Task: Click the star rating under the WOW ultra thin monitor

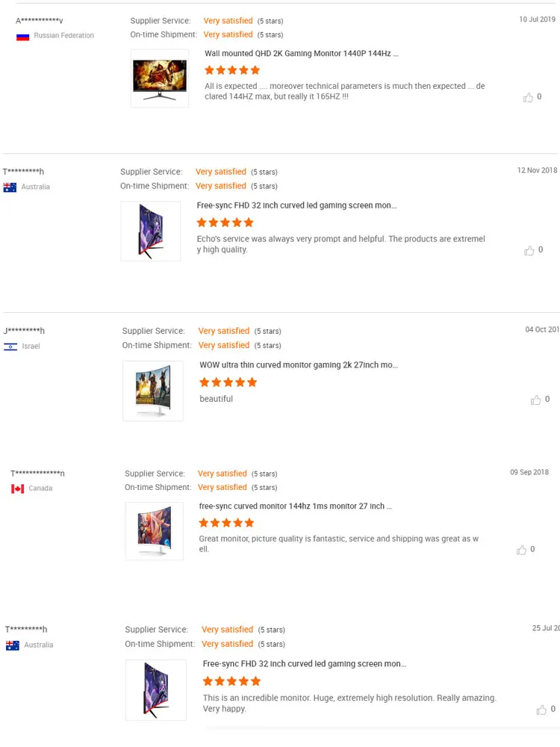Action: 228,382
